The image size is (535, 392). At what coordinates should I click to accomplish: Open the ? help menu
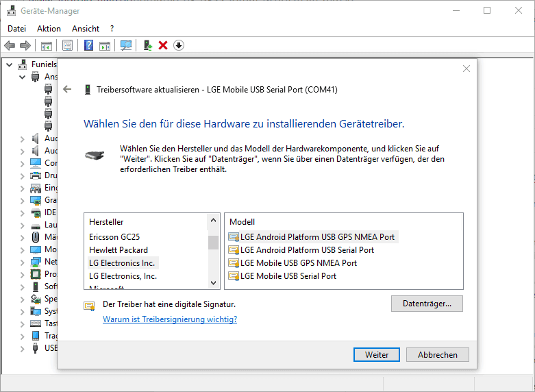tap(112, 29)
